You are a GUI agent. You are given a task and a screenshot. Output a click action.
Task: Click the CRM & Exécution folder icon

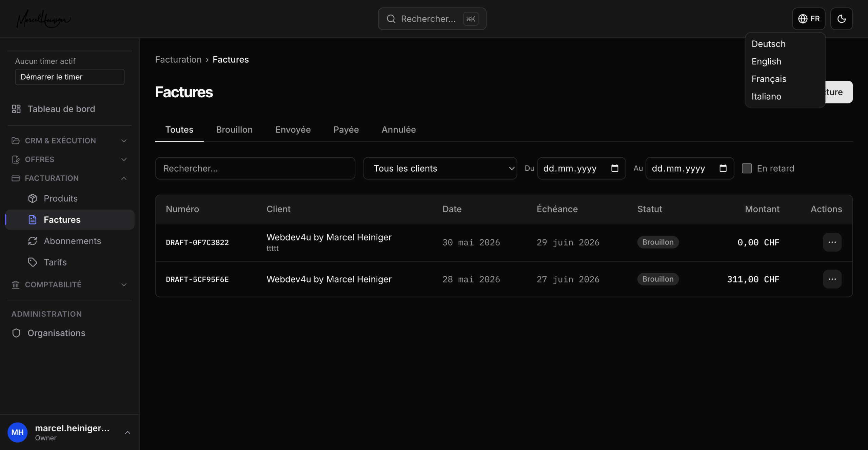pyautogui.click(x=16, y=140)
